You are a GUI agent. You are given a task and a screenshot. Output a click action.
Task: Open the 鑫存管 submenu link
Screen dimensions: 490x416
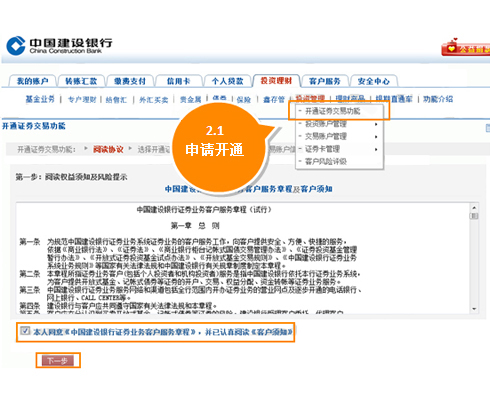coord(274,100)
